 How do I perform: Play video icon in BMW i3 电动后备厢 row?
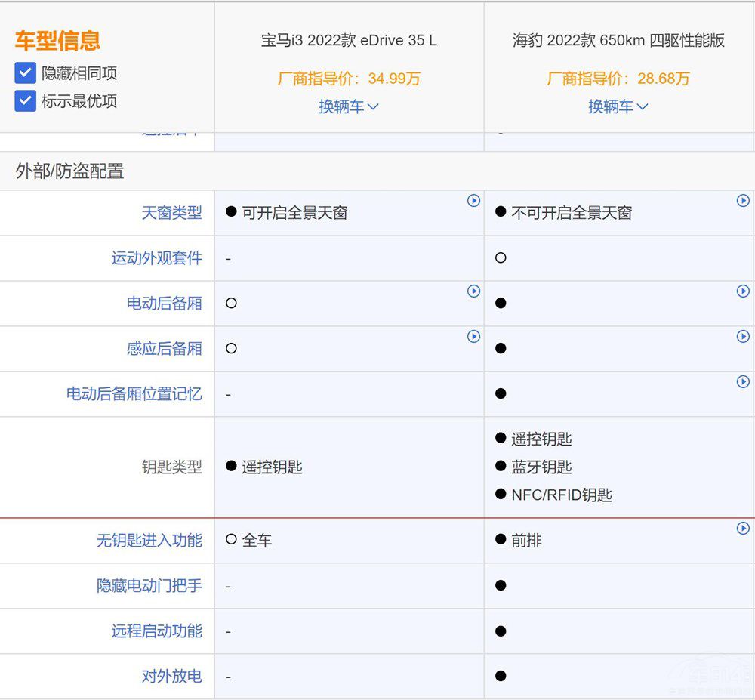pyautogui.click(x=473, y=291)
